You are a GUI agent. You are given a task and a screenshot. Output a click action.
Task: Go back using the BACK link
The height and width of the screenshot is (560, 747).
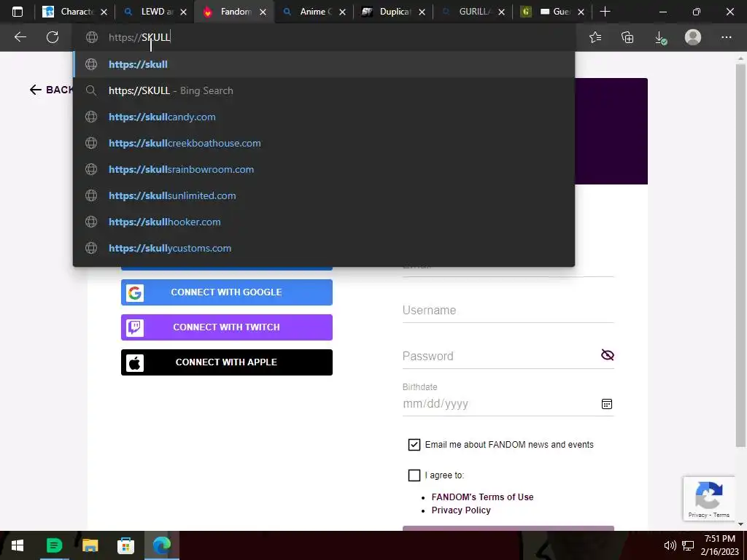52,90
